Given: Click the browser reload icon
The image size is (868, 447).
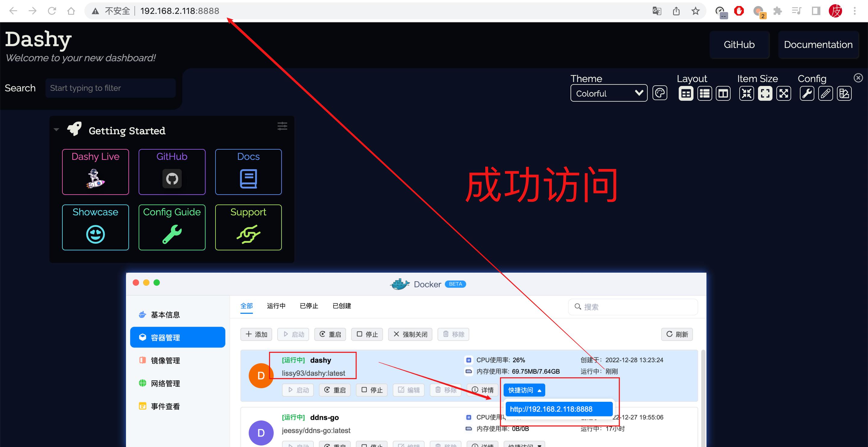Looking at the screenshot, I should 52,11.
